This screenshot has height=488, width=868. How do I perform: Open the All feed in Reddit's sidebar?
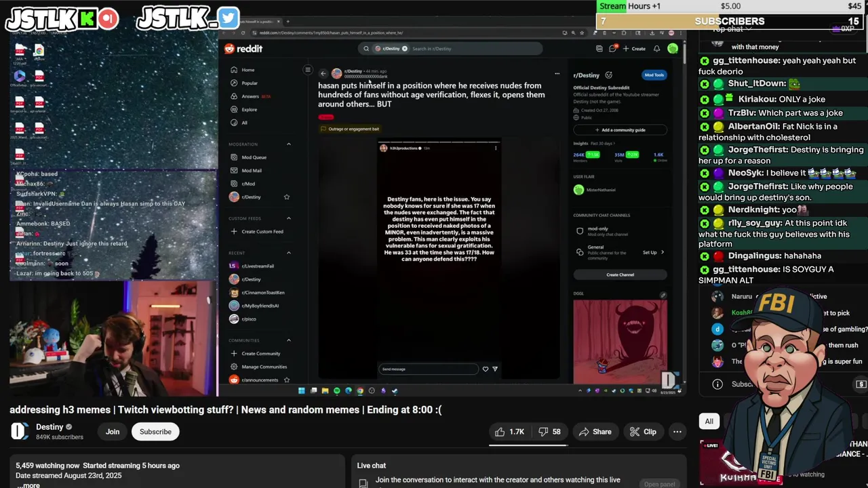(239, 123)
